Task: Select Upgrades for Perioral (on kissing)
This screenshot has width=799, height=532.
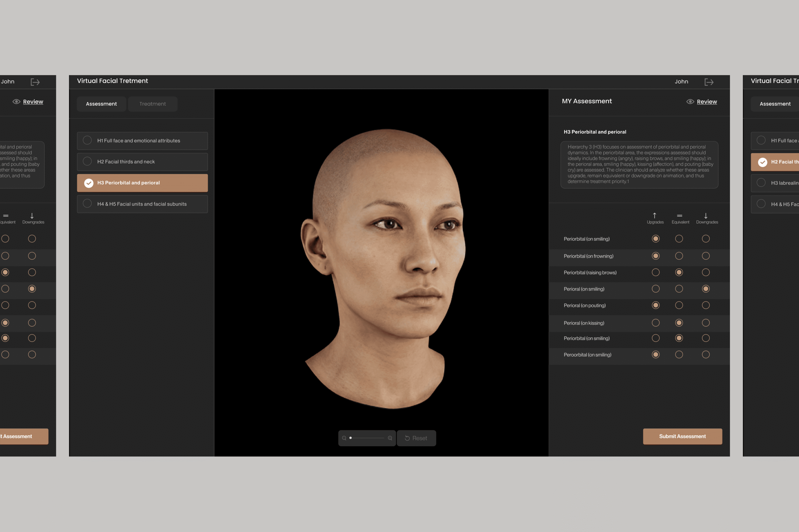Action: [655, 323]
